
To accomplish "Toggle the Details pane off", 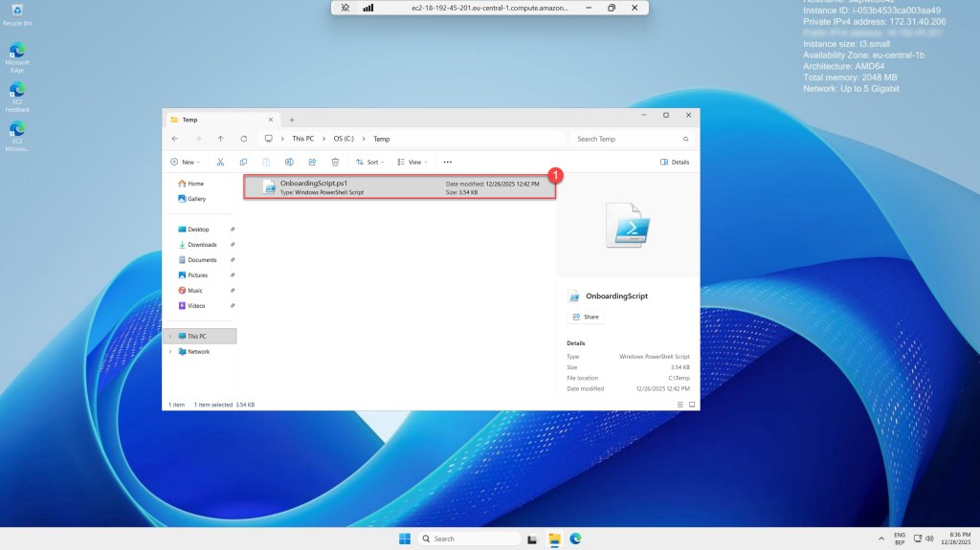I will click(675, 163).
